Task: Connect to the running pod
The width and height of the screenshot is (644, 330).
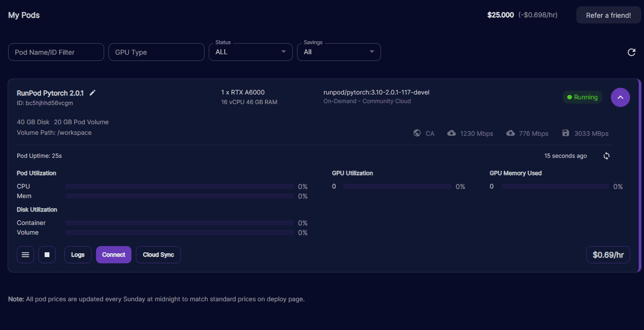Action: (113, 255)
